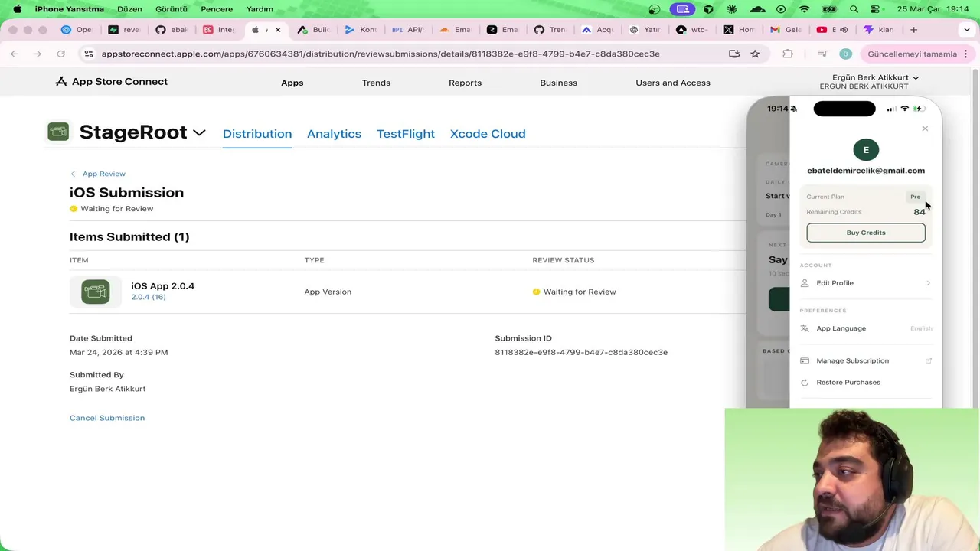Open App Language preference
This screenshot has height=551, width=980.
point(866,328)
